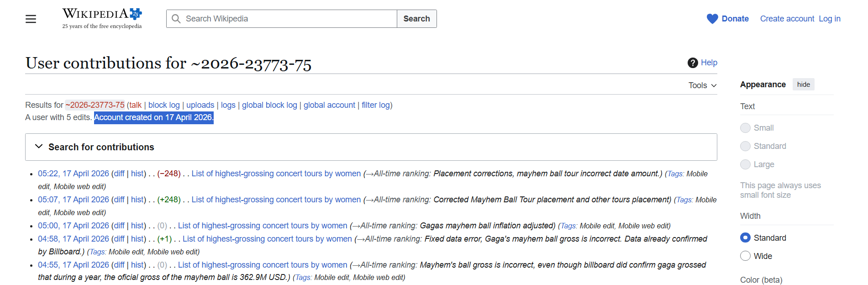Open diff for the 04:55 edit
The image size is (868, 285).
[119, 265]
